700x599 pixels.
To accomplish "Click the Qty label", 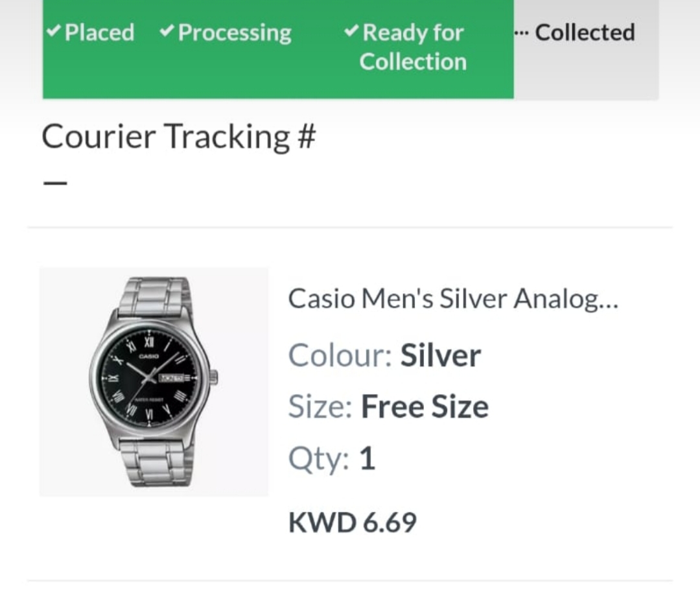I will (x=319, y=459).
